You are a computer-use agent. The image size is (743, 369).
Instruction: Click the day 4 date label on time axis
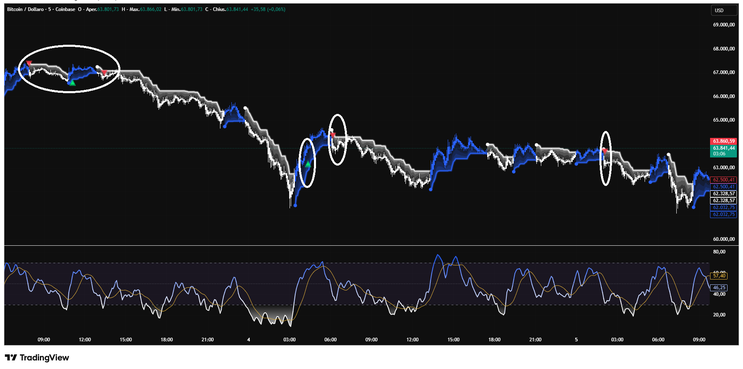[249, 339]
